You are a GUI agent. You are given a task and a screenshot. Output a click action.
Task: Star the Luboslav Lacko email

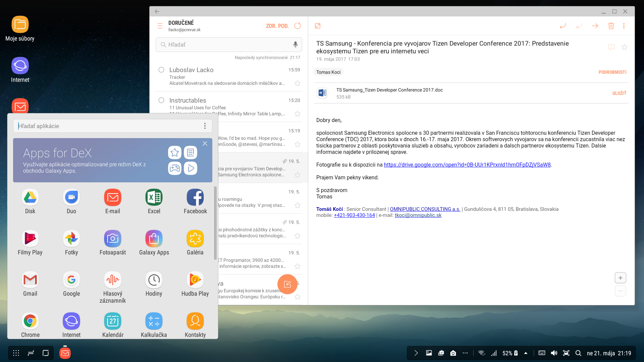pos(298,83)
